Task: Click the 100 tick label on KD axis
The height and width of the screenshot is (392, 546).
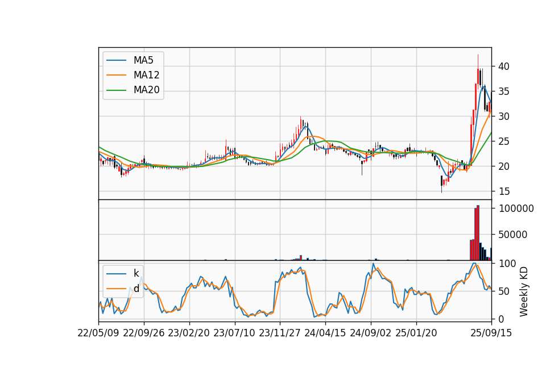Action: pyautogui.click(x=507, y=264)
